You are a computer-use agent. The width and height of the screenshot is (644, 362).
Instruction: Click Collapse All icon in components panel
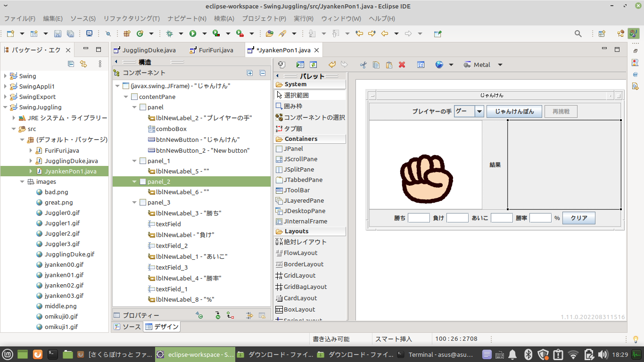[x=263, y=73]
